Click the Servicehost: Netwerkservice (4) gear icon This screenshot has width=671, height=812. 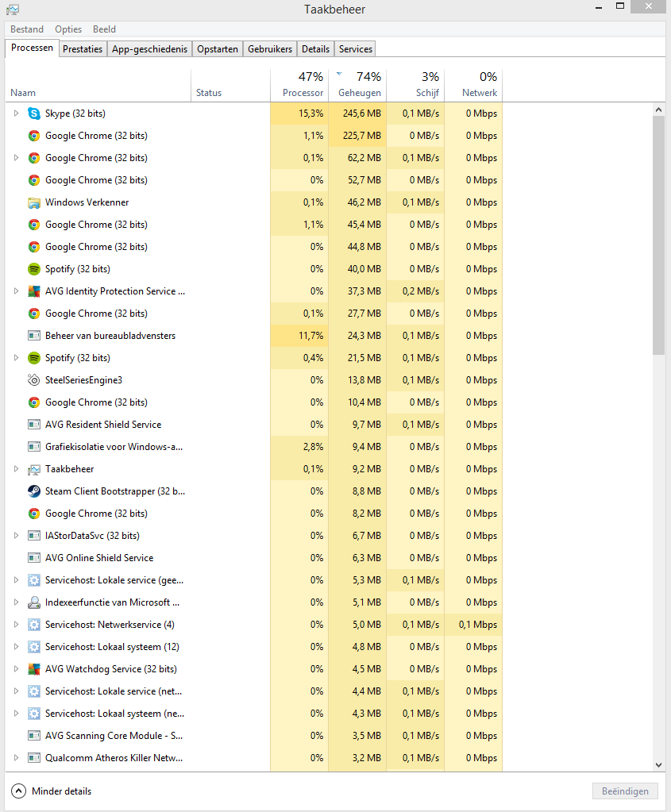[33, 625]
